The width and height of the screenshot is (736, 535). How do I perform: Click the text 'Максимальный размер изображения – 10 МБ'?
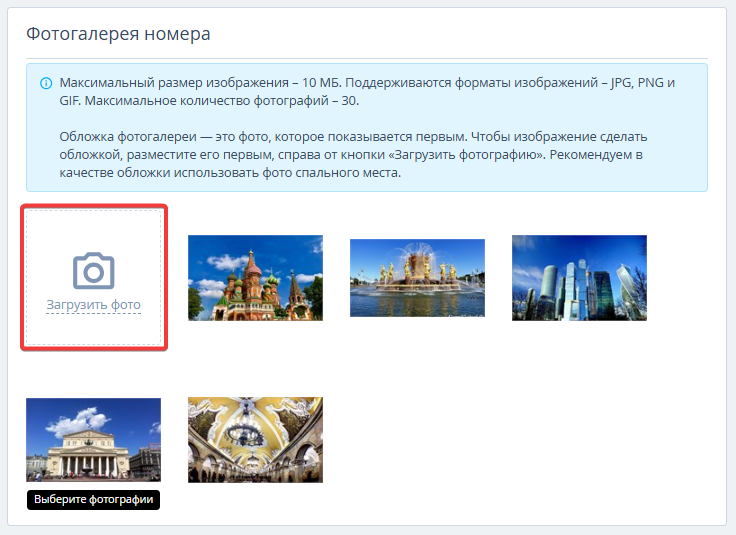(200, 83)
